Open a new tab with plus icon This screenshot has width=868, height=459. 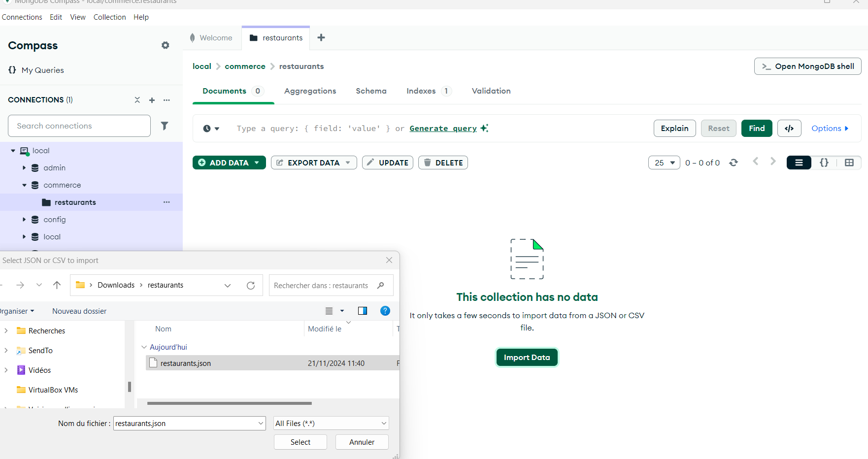[x=321, y=37]
